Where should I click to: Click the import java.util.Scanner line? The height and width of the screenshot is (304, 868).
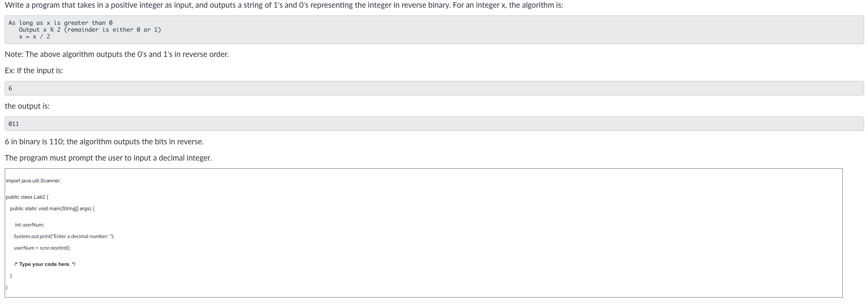pos(33,181)
